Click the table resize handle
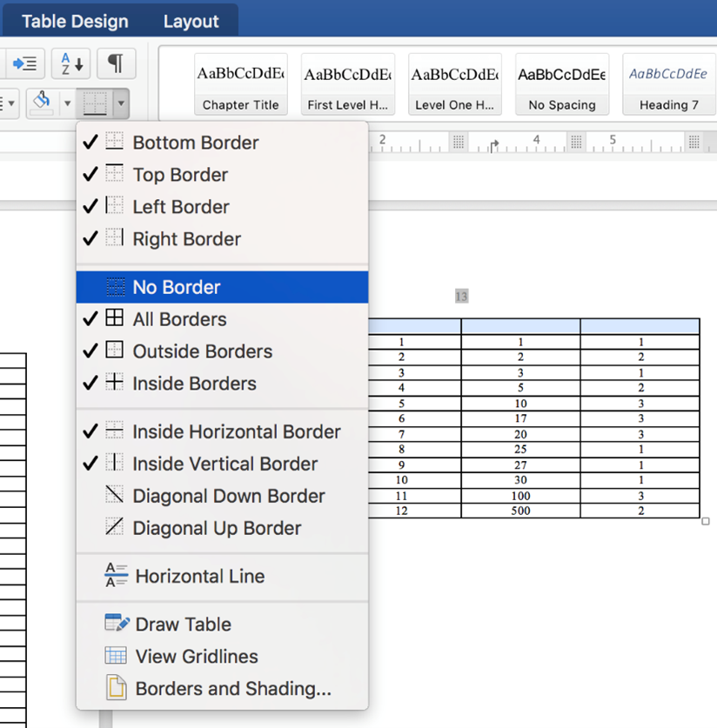This screenshot has width=717, height=728. pyautogui.click(x=706, y=521)
